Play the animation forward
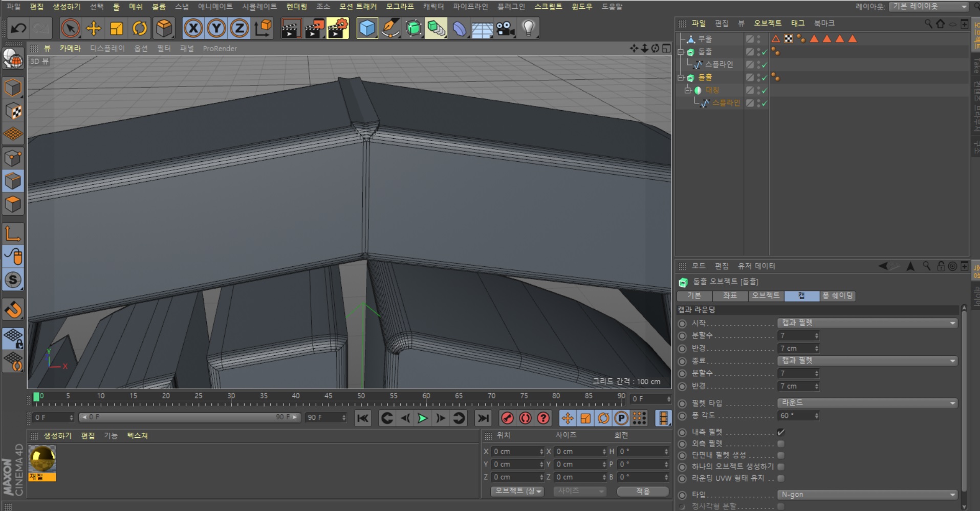The height and width of the screenshot is (511, 980). 423,418
